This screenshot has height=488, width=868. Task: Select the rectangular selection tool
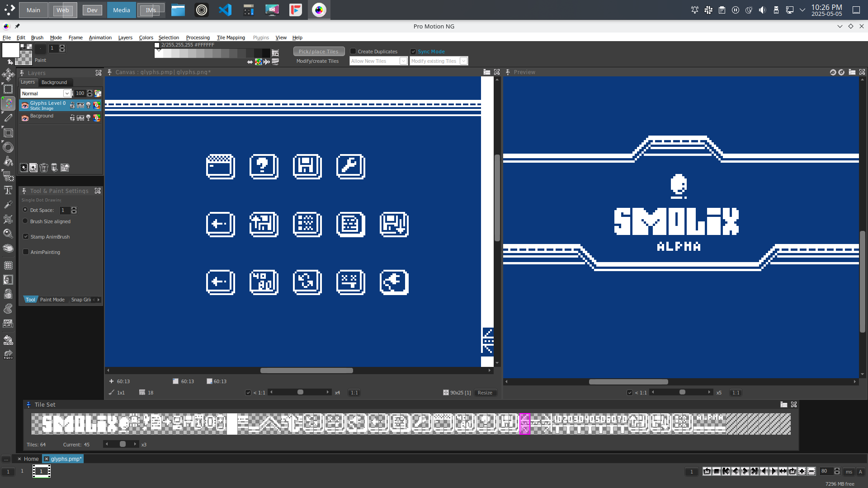[8, 89]
